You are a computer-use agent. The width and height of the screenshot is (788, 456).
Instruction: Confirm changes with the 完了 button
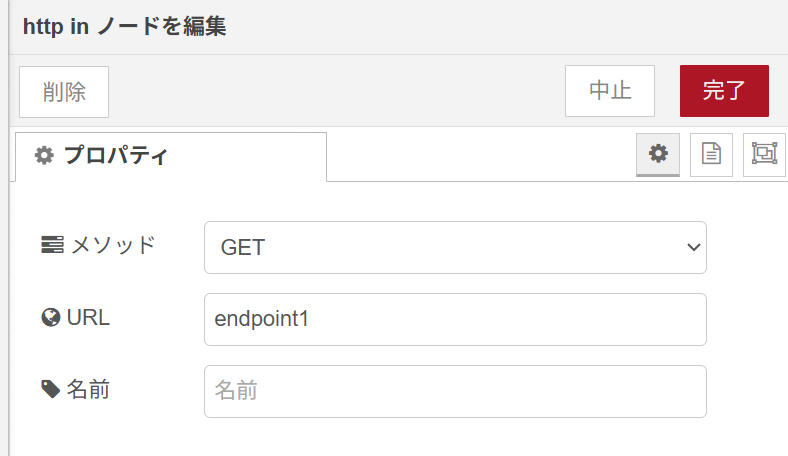(724, 91)
